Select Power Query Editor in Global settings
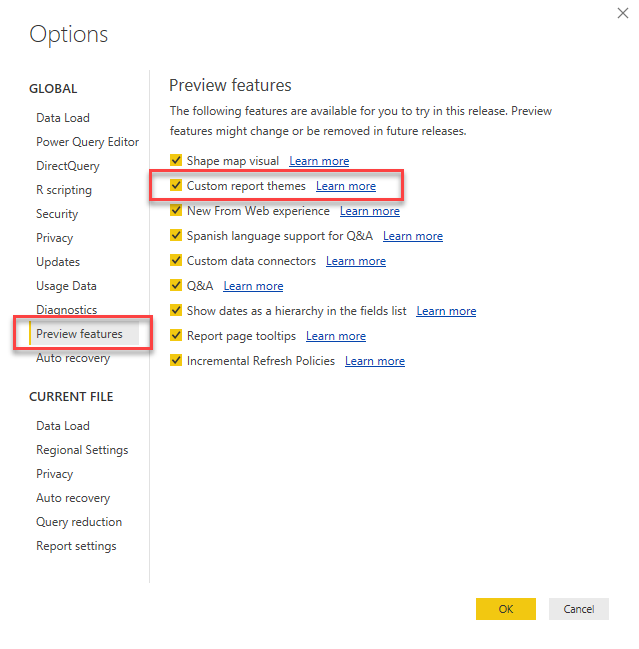The width and height of the screenshot is (639, 649). (88, 142)
